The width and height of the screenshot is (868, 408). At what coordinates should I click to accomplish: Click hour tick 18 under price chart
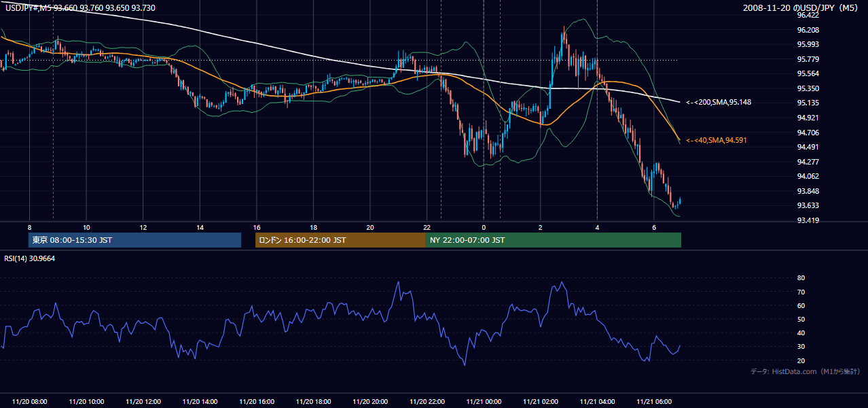click(313, 227)
